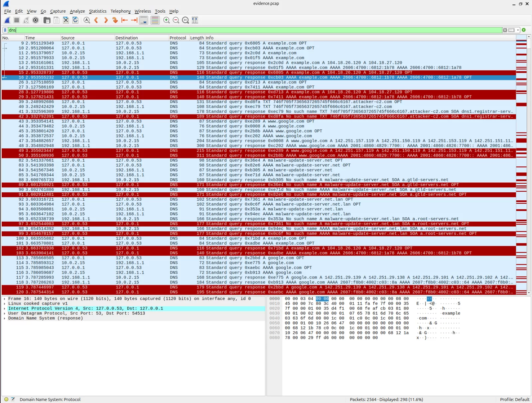Click the packet list vertical scrollbar

pyautogui.click(x=529, y=166)
